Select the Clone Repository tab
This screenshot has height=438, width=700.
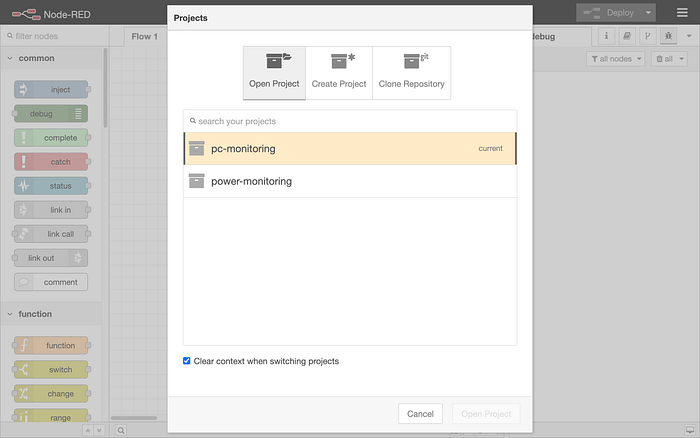(411, 73)
